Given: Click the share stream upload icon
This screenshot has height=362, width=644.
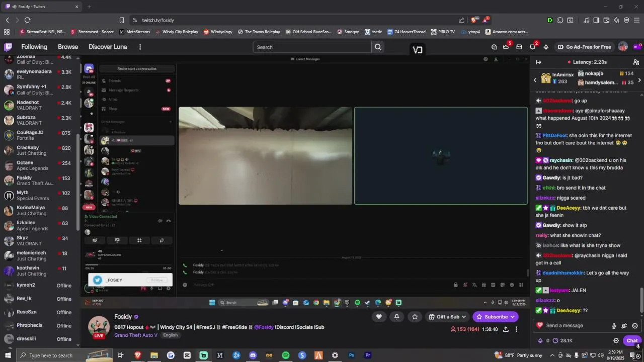Looking at the screenshot, I should (506, 329).
